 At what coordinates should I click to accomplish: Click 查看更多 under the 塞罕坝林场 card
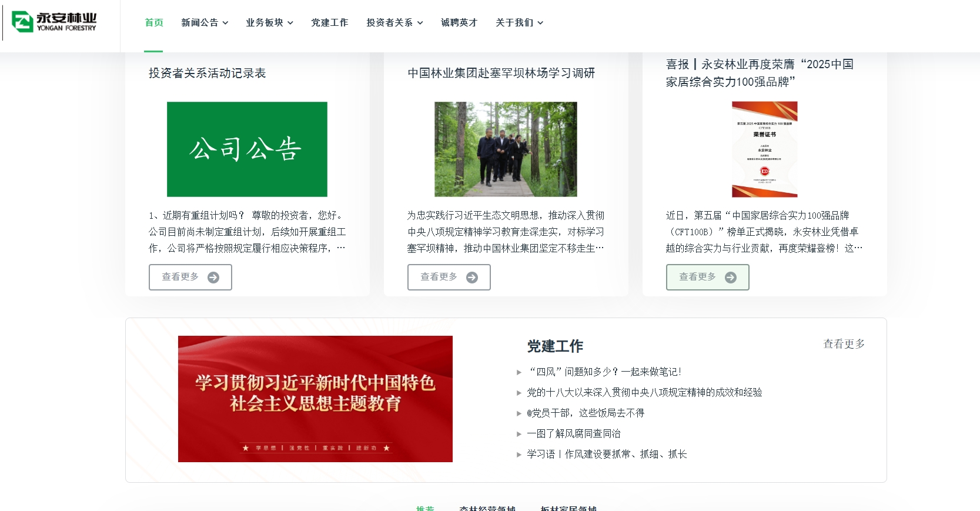449,277
